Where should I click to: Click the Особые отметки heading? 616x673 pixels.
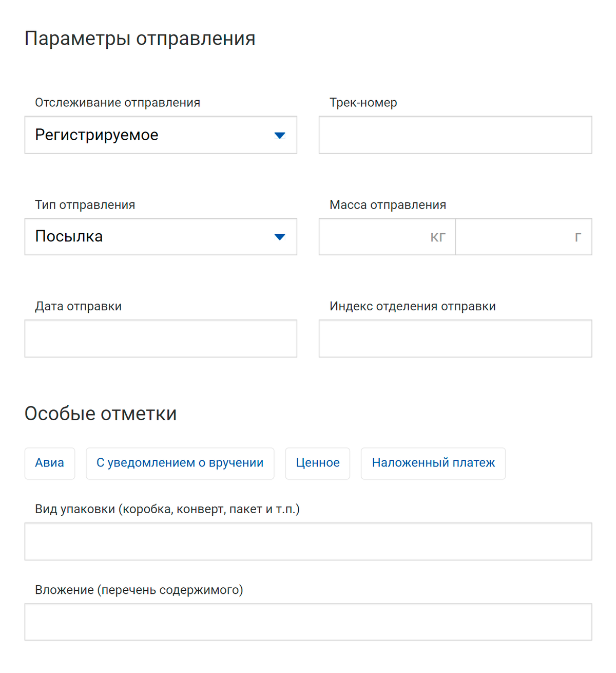coord(101,414)
